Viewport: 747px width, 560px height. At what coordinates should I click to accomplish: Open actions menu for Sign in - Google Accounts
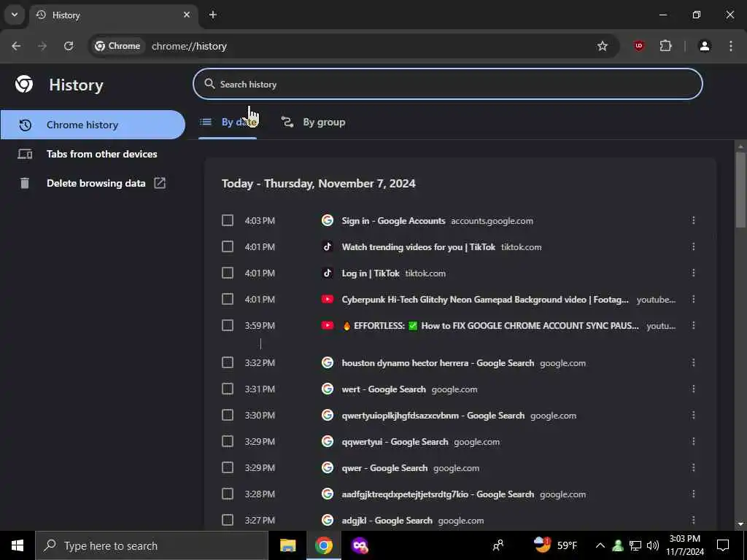coord(693,220)
